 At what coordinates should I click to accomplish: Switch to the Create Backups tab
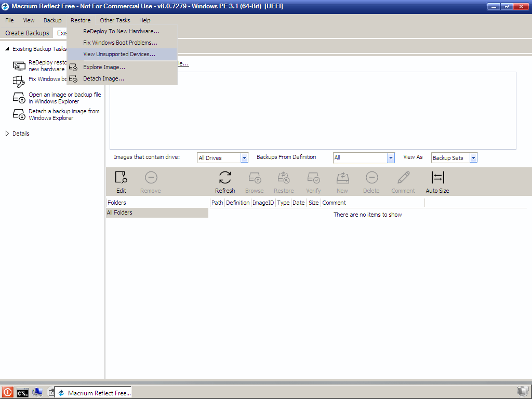[x=27, y=33]
